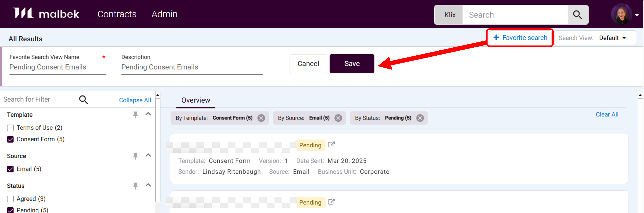Open the Admin menu
This screenshot has height=213, width=644.
(x=164, y=14)
